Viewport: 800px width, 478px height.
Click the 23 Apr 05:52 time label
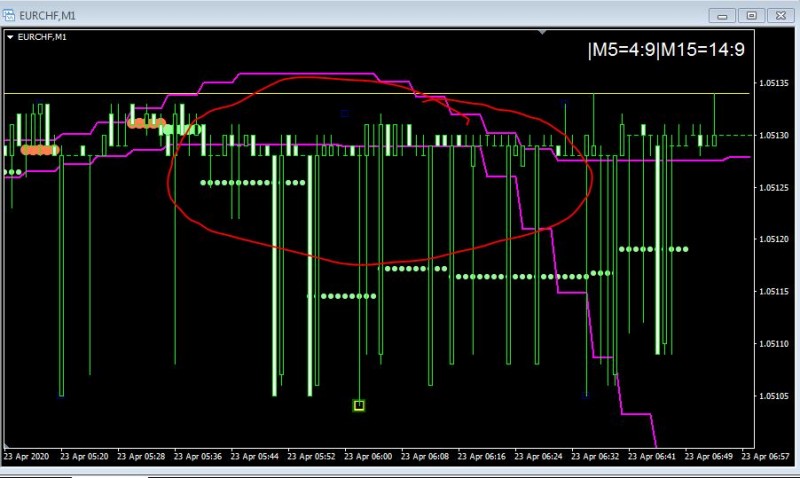point(311,456)
